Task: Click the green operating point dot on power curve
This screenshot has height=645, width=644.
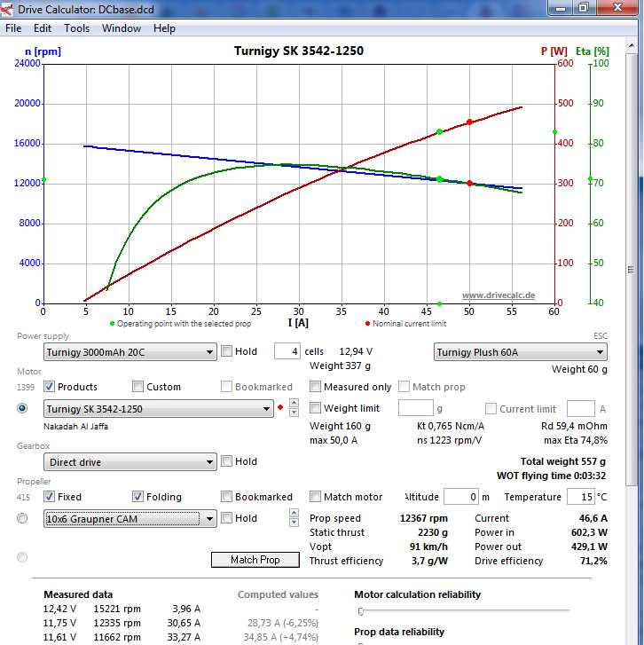Action: 439,132
